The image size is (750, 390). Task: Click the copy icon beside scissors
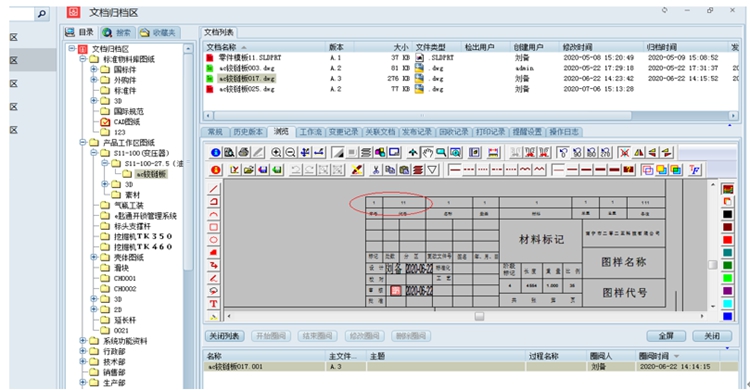click(390, 169)
